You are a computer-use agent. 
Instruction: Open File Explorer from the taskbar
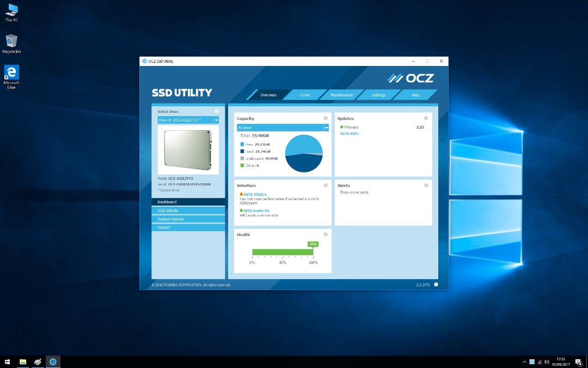(23, 362)
